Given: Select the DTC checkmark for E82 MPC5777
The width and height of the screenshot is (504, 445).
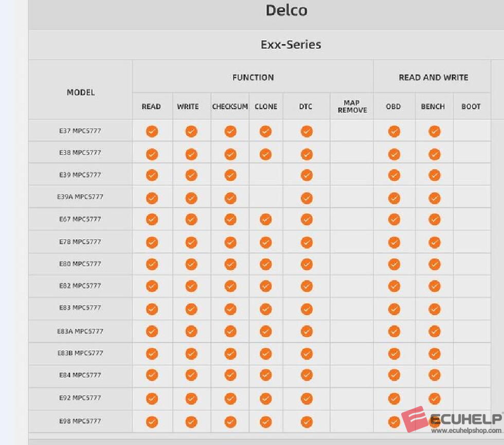Looking at the screenshot, I should 307,287.
